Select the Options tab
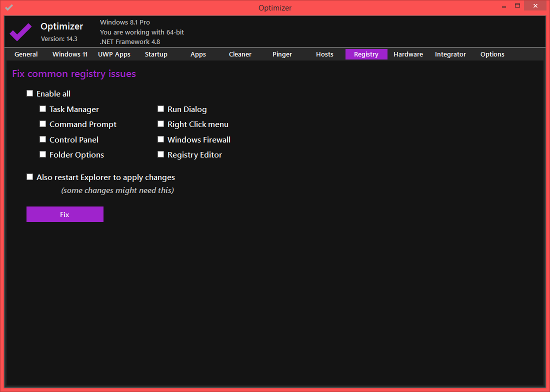The height and width of the screenshot is (392, 550). click(492, 54)
